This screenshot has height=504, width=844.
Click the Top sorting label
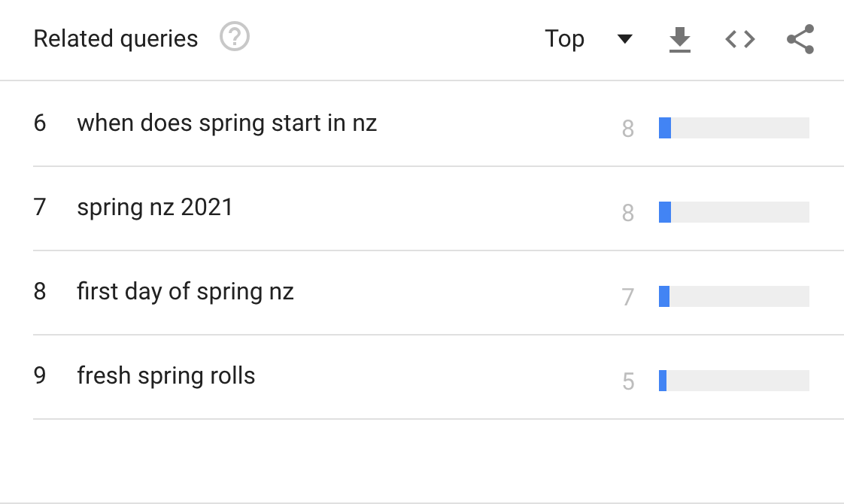[564, 39]
